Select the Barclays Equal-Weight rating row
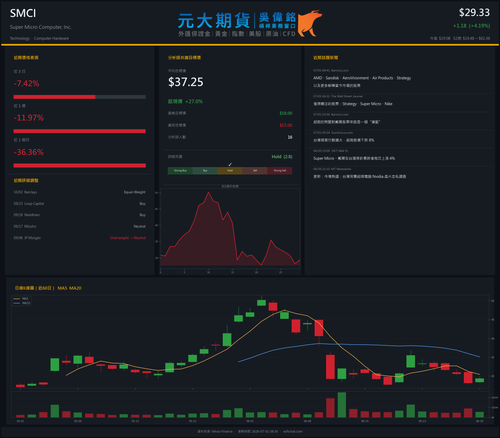The width and height of the screenshot is (500, 438). [x=80, y=192]
